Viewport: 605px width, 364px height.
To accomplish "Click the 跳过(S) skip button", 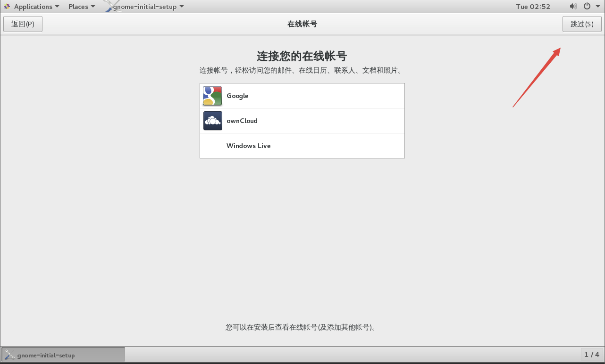I will tap(582, 24).
